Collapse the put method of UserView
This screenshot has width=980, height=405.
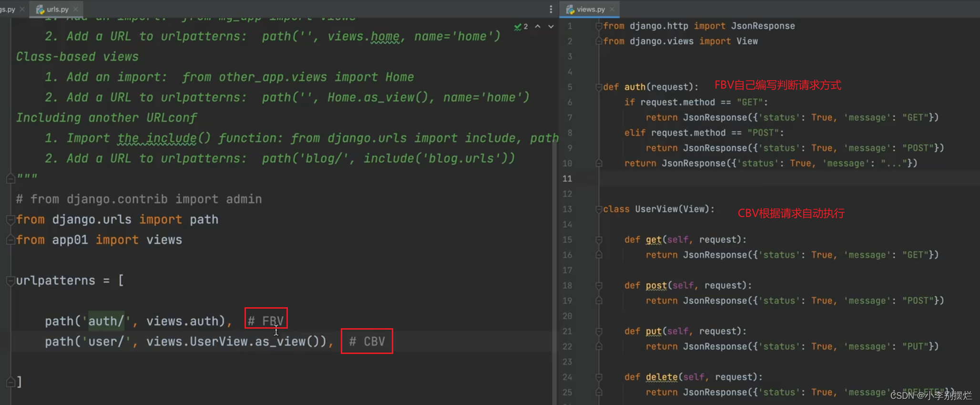(599, 332)
